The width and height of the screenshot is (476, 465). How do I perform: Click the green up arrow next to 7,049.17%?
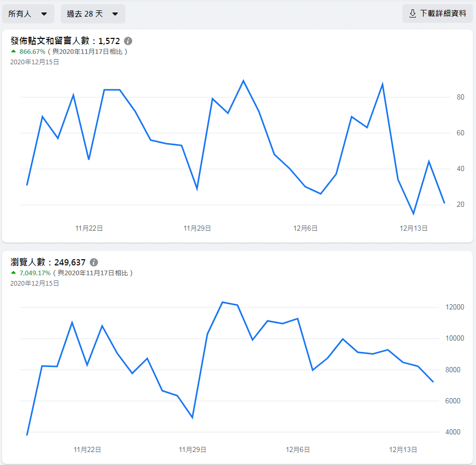pos(13,273)
